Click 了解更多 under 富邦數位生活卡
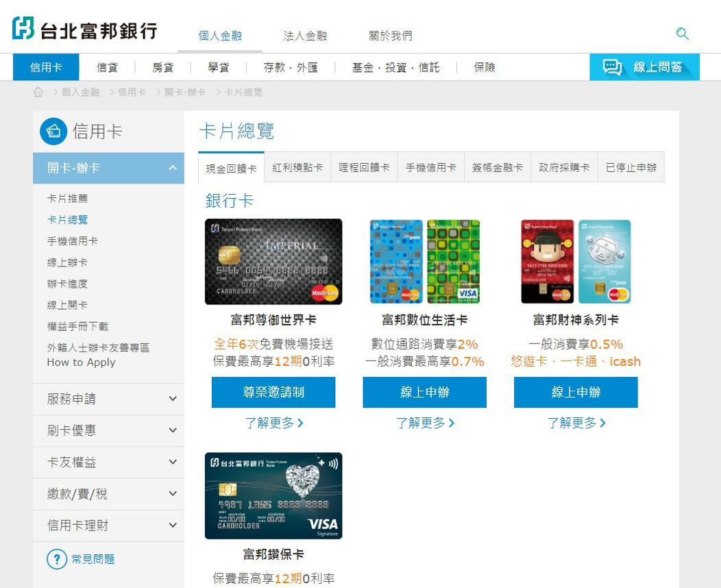This screenshot has width=721, height=588. click(x=425, y=423)
